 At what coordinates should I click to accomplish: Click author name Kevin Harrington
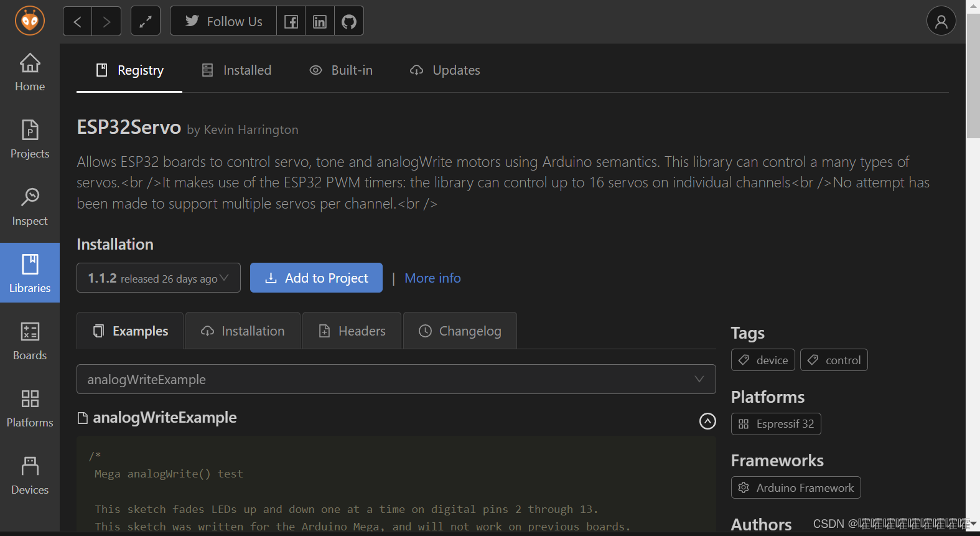[x=251, y=129]
